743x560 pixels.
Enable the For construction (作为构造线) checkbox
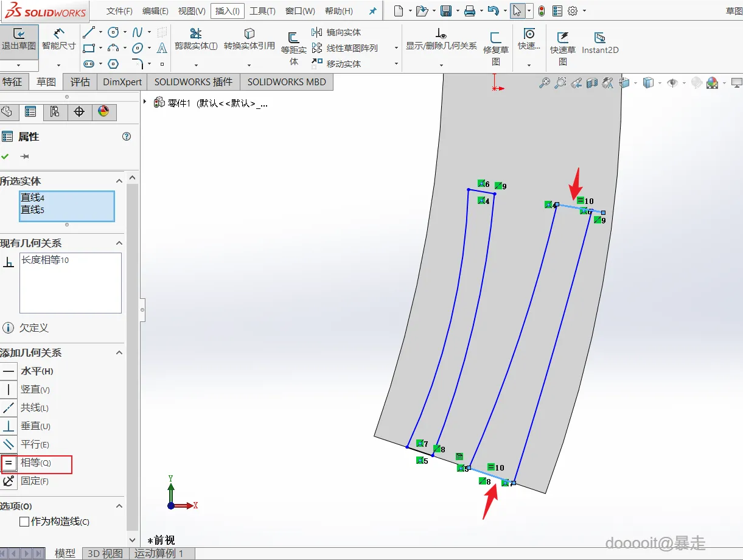pos(24,522)
